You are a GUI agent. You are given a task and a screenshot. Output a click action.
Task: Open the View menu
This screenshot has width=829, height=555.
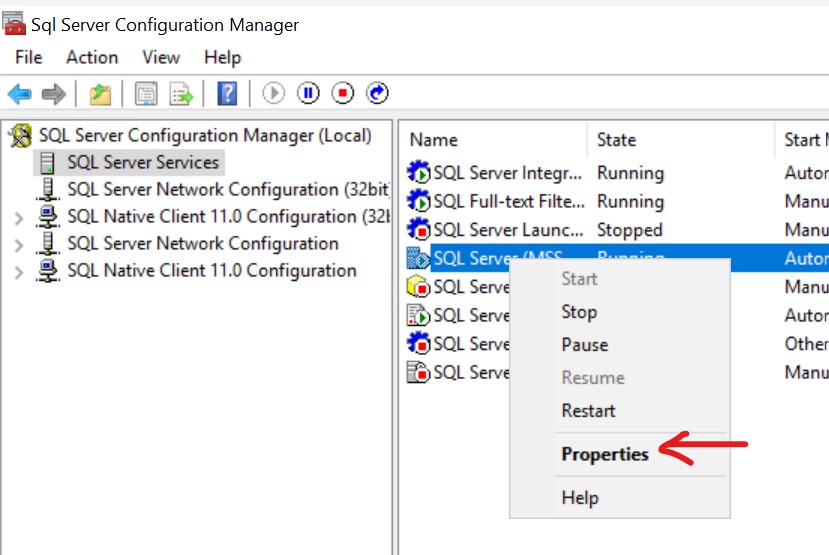pyautogui.click(x=161, y=57)
